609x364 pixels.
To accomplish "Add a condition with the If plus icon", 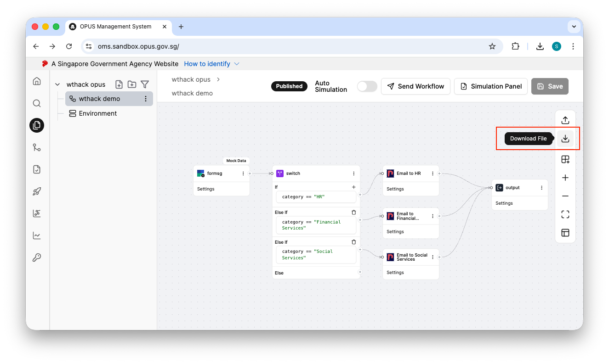I will tap(353, 187).
